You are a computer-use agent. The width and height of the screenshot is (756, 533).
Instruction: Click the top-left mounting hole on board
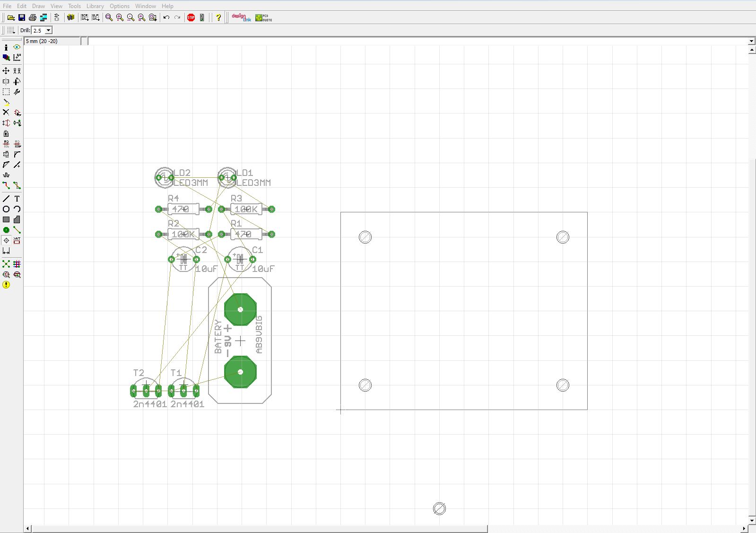[365, 237]
